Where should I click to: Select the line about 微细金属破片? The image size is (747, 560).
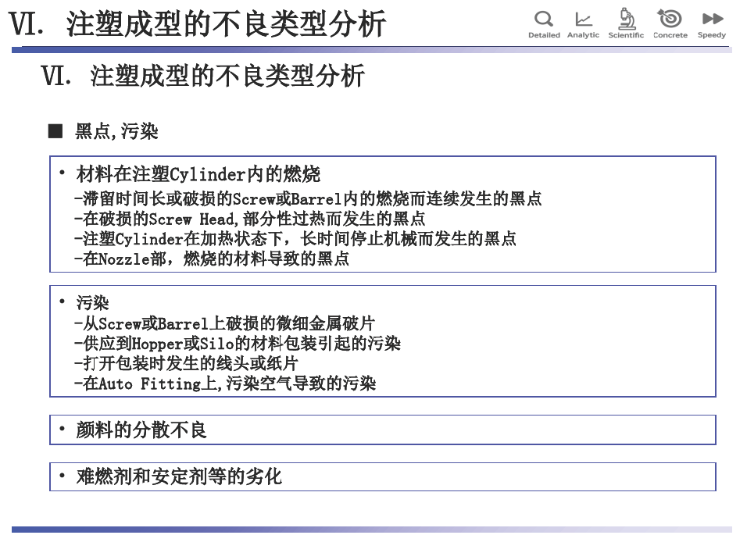225,323
